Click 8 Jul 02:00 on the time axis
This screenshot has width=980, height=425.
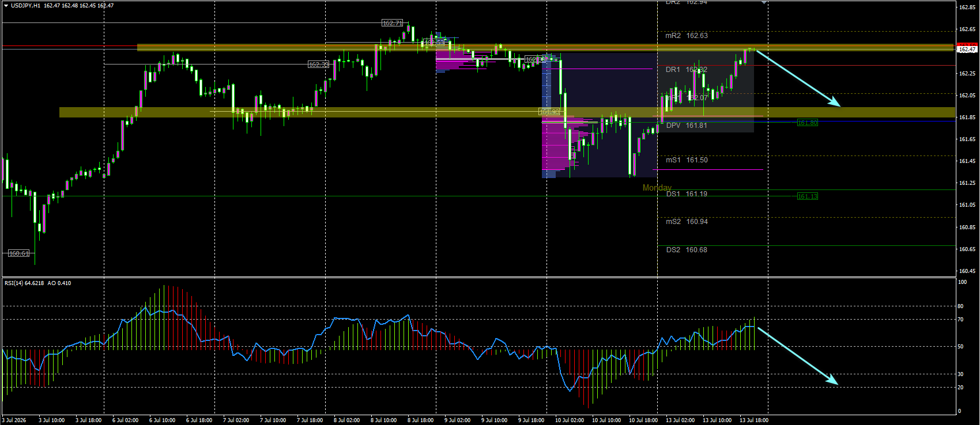click(x=347, y=420)
